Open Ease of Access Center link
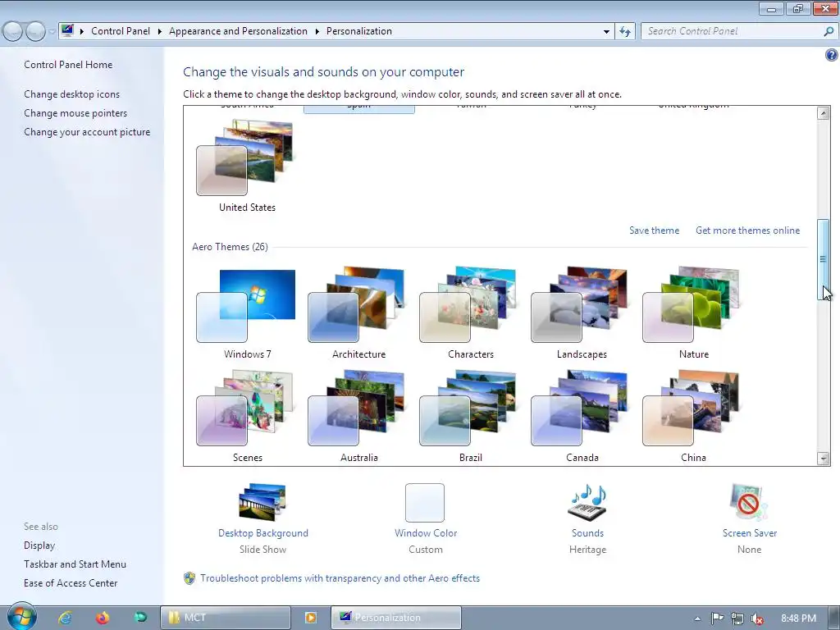 [71, 583]
